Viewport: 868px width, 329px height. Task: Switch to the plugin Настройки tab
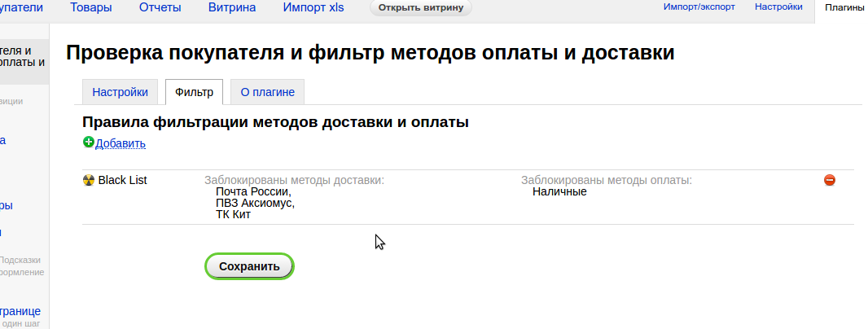121,92
